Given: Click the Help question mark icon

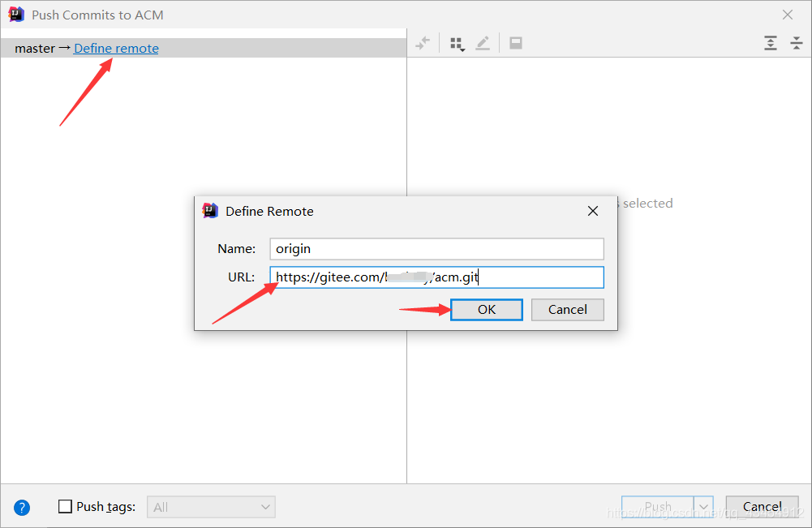Looking at the screenshot, I should point(21,507).
